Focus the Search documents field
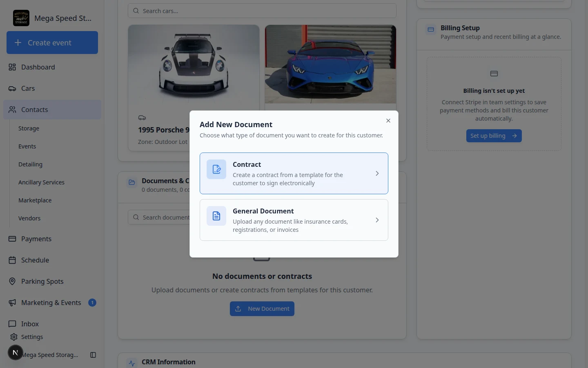Image resolution: width=588 pixels, height=368 pixels. click(159, 218)
